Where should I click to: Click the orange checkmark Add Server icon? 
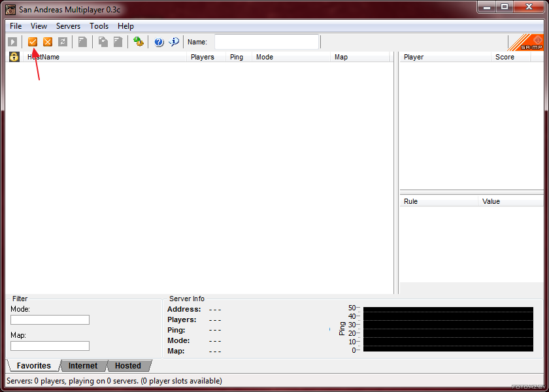click(33, 42)
